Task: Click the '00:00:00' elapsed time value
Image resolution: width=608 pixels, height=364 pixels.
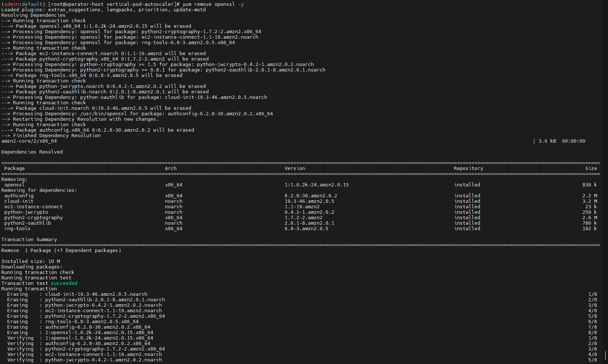Action: coord(574,141)
